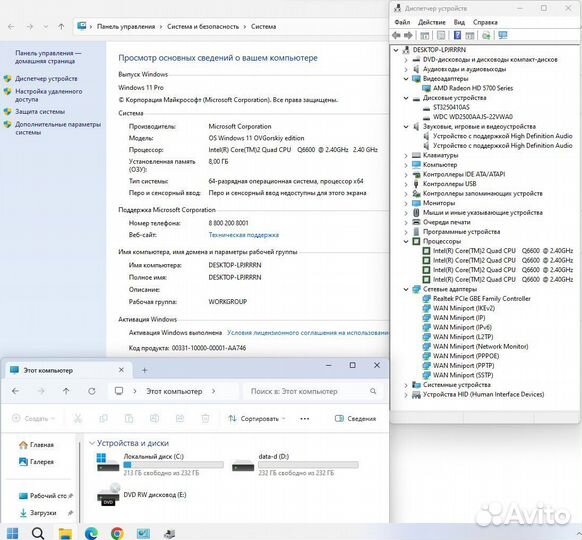This screenshot has width=582, height=540.
Task: Click scan for hardware changes monitor icon
Action: 503,35
